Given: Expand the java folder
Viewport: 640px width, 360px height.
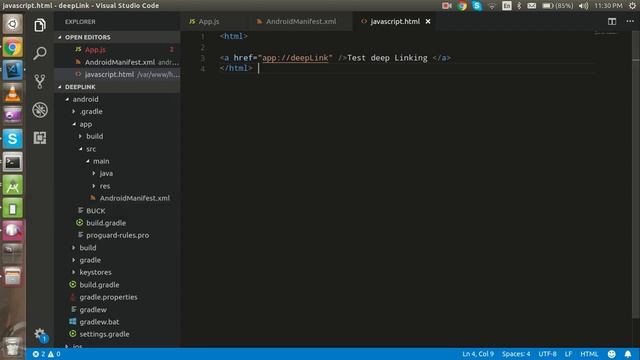Looking at the screenshot, I should 106,173.
